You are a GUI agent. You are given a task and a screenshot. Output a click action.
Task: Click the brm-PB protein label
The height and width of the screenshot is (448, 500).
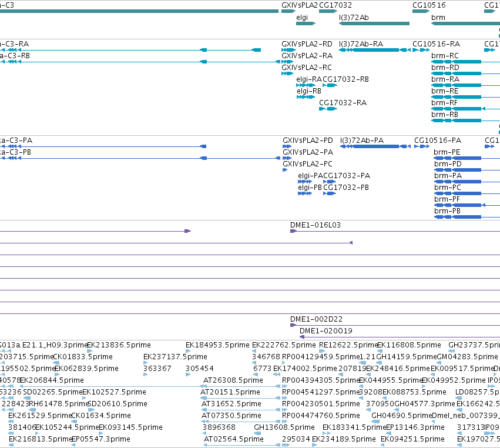[x=447, y=211]
